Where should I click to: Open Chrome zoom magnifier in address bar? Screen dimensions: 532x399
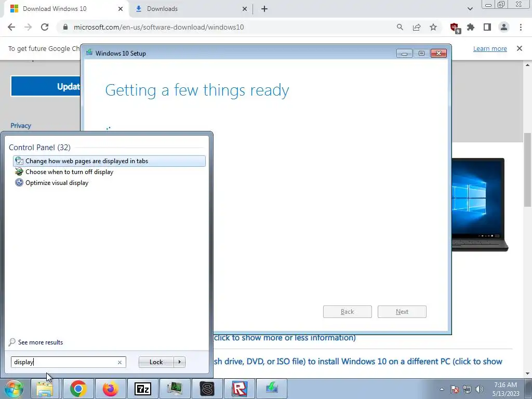(x=400, y=27)
